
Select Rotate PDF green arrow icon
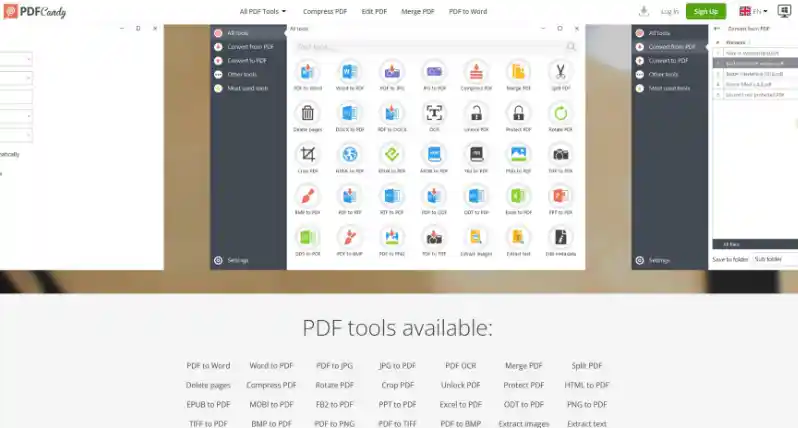pyautogui.click(x=560, y=113)
